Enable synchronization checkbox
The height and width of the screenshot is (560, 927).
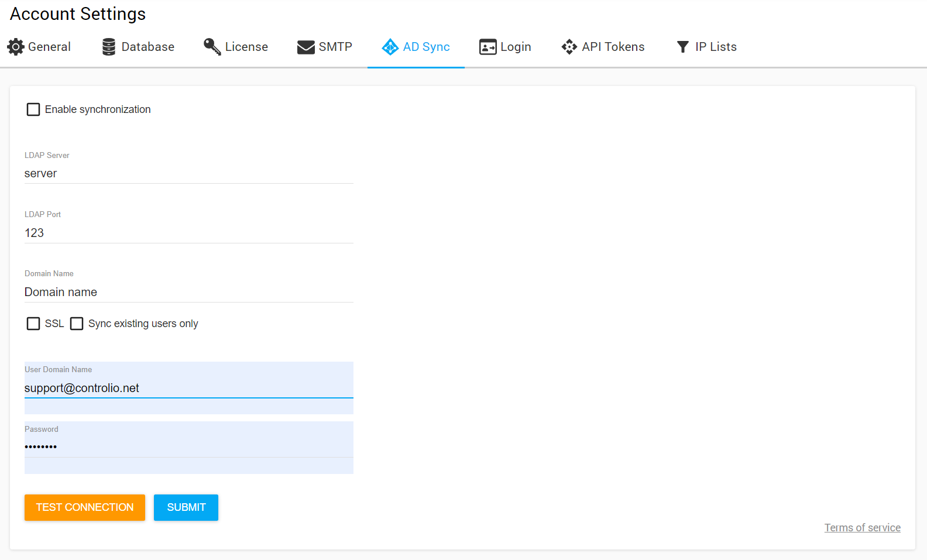(33, 109)
